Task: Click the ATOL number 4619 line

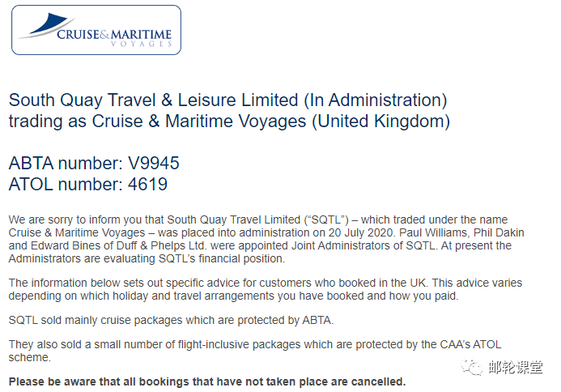Action: click(88, 185)
